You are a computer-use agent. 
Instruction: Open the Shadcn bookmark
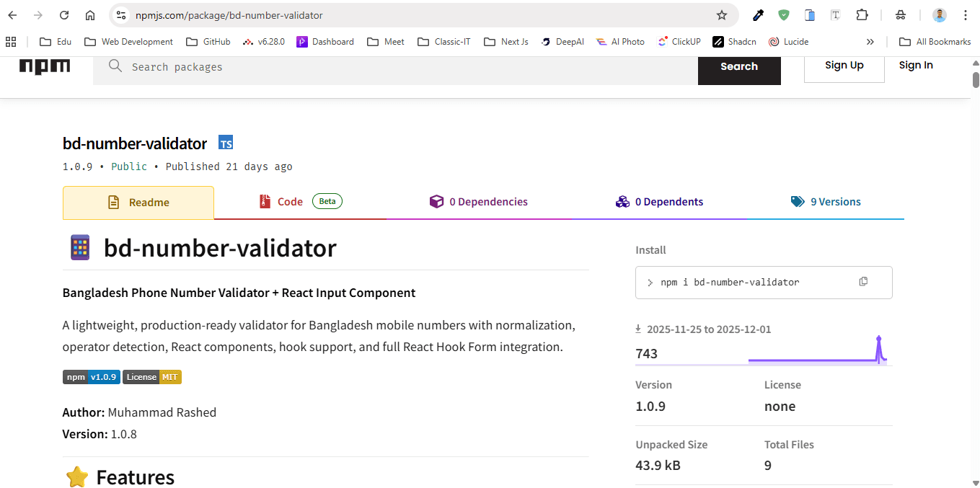coord(735,42)
